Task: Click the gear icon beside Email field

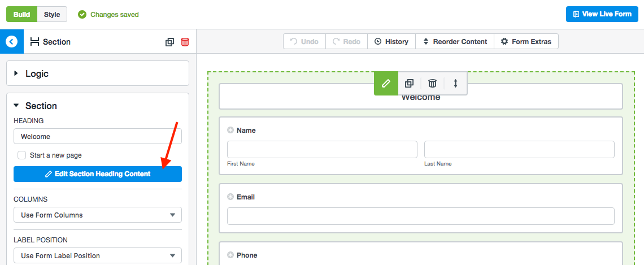Action: 230,197
